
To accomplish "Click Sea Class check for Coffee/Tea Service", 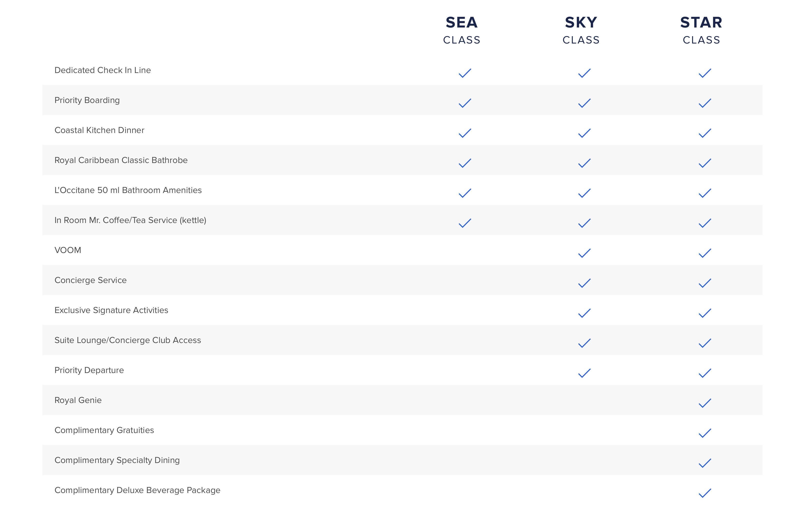I will [x=465, y=223].
